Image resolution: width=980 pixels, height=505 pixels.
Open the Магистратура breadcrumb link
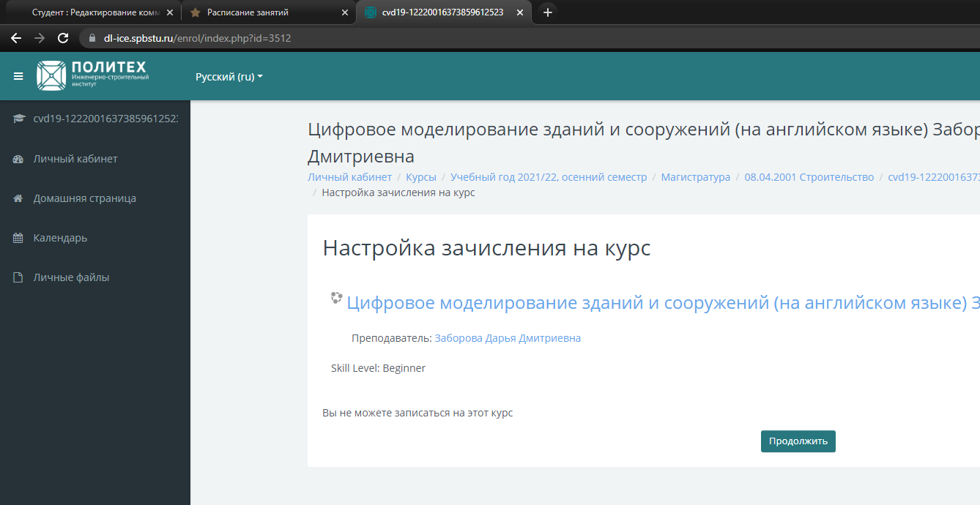point(696,177)
